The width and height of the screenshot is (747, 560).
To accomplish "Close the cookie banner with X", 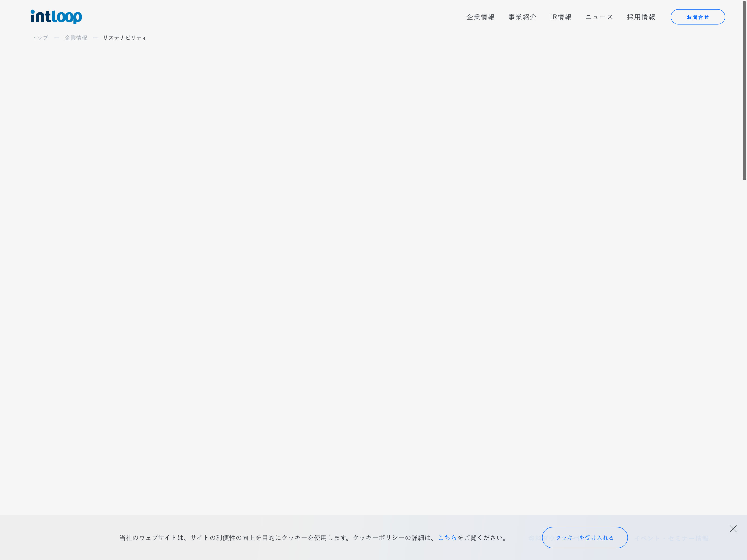I will click(733, 528).
